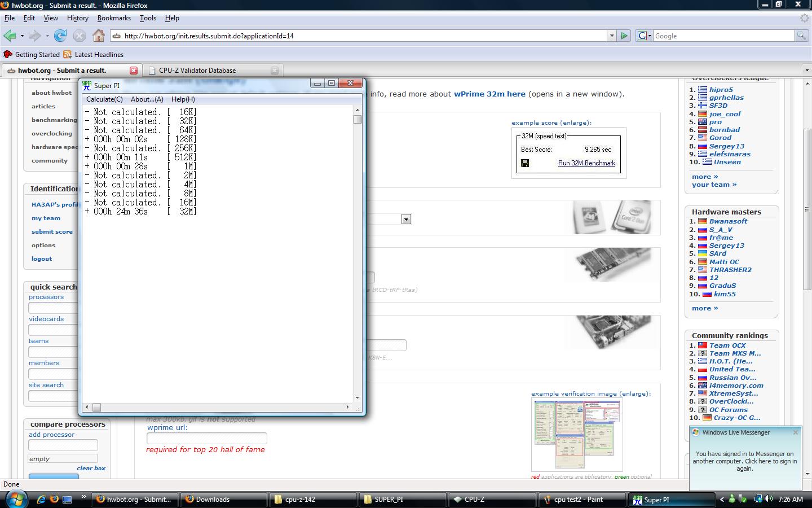This screenshot has width=812, height=508.
Task: Click Team OCX in Community rankings
Action: click(727, 345)
